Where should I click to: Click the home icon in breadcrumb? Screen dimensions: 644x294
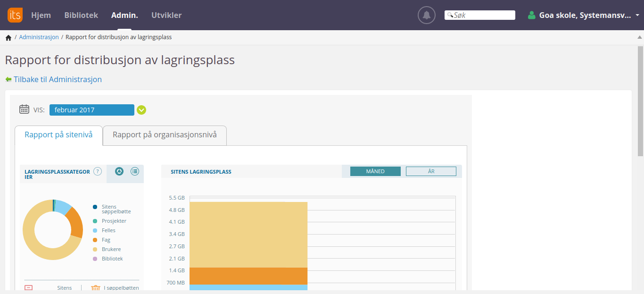coord(8,37)
